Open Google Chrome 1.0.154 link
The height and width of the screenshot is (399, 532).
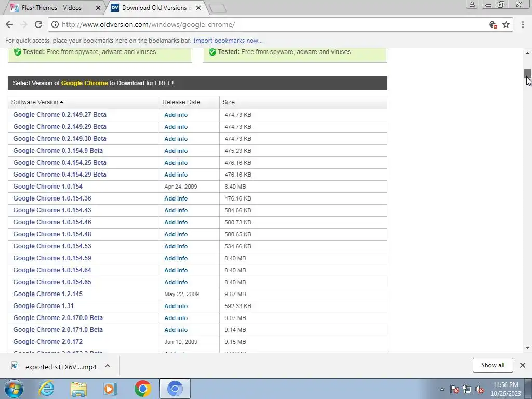pos(48,187)
